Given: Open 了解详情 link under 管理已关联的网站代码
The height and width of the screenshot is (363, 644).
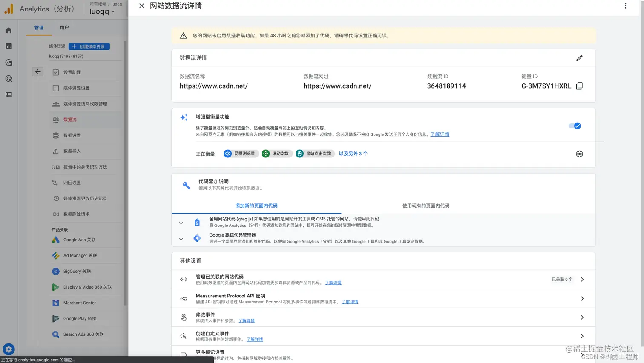Looking at the screenshot, I should pyautogui.click(x=333, y=283).
